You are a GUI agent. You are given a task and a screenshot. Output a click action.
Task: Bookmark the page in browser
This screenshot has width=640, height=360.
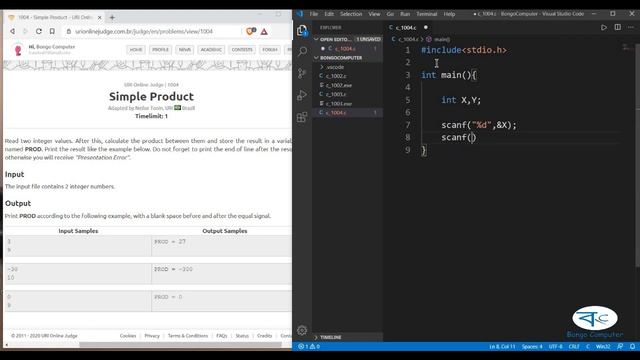[52, 31]
